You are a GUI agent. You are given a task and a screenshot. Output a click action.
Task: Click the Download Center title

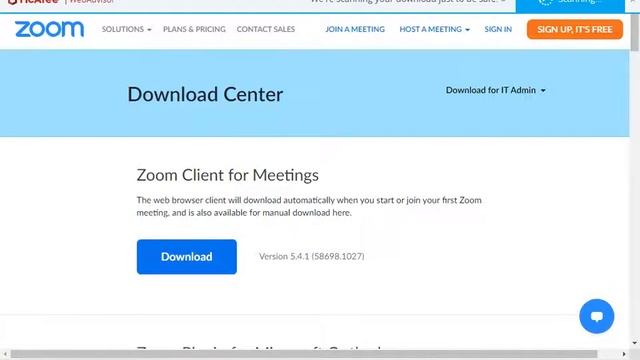[x=205, y=94]
